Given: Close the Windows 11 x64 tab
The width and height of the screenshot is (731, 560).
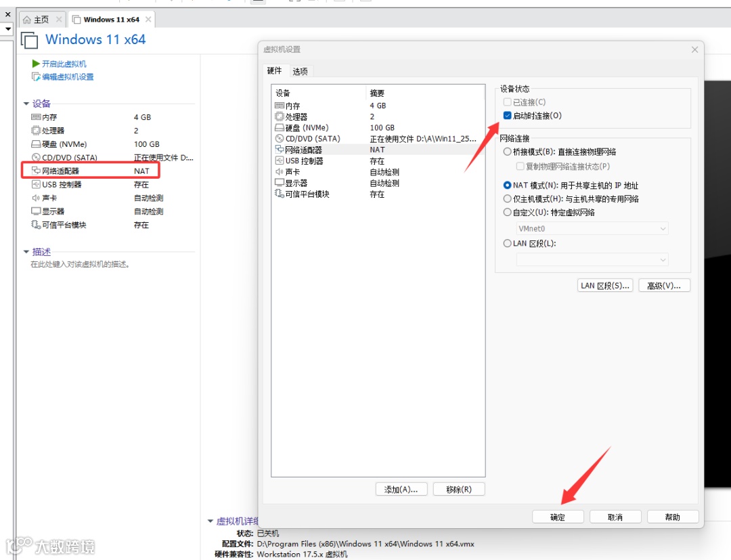Looking at the screenshot, I should pyautogui.click(x=148, y=19).
